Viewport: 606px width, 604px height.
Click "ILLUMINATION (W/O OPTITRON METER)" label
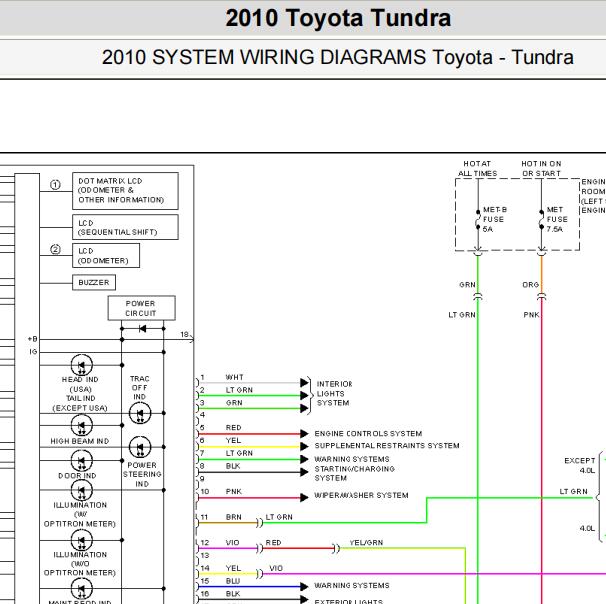80,563
